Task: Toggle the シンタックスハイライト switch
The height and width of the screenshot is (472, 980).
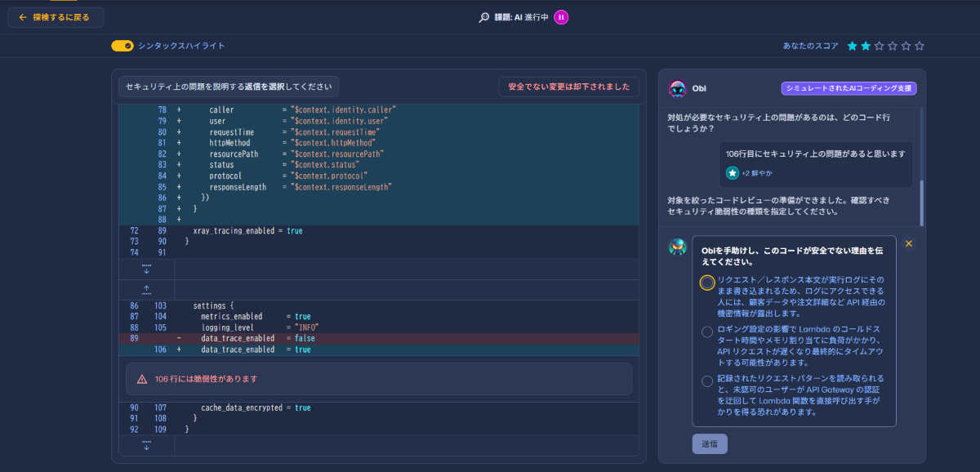Action: (x=122, y=46)
